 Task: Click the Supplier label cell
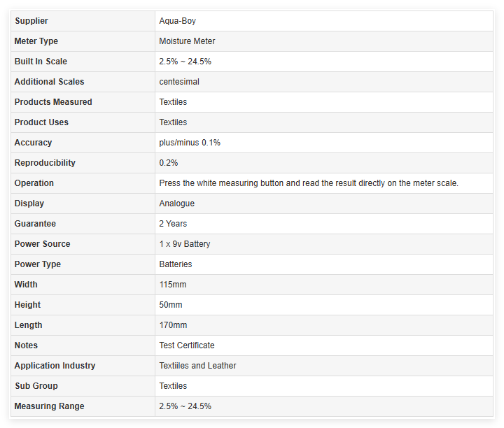coord(31,21)
